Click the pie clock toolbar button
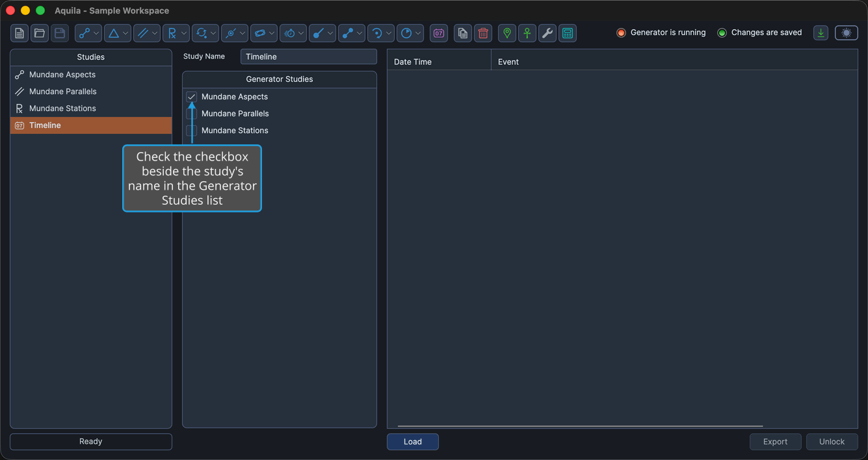Image resolution: width=868 pixels, height=460 pixels. [410, 33]
